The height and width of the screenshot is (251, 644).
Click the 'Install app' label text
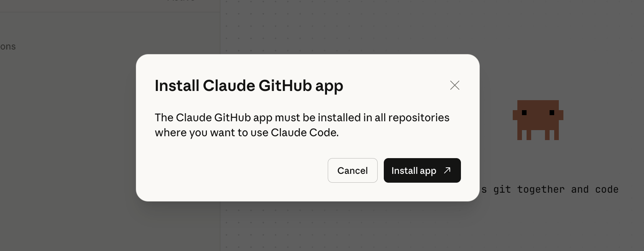coord(414,171)
